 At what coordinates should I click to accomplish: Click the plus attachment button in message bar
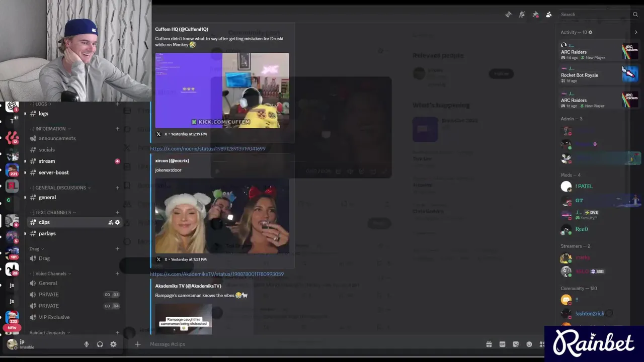click(x=138, y=344)
